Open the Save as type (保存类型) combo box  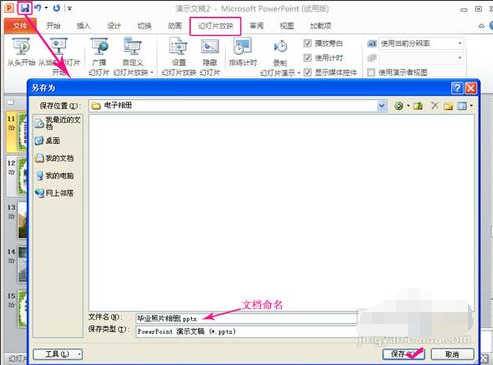point(247,331)
